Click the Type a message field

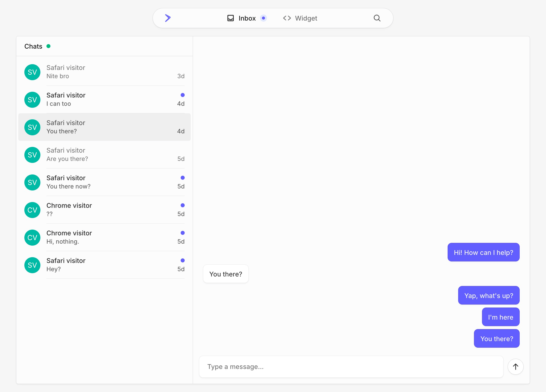pos(351,367)
